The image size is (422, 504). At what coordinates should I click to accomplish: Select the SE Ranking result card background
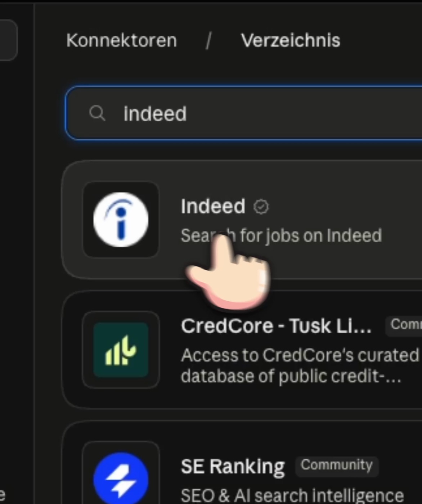click(242, 463)
